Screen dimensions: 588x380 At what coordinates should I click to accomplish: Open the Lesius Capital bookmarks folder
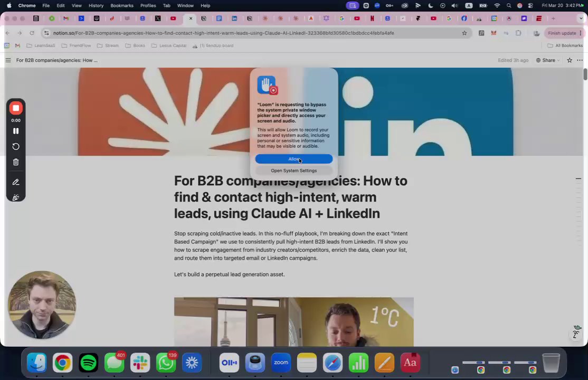[169, 46]
